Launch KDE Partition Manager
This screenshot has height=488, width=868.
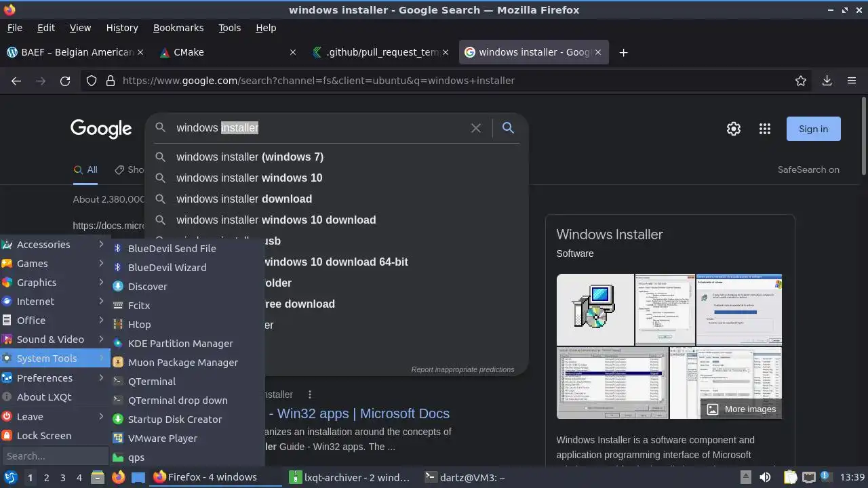click(187, 344)
